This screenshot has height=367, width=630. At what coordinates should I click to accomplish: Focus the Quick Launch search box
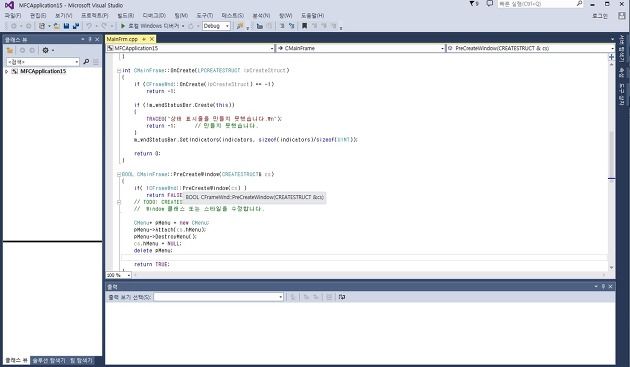540,4
